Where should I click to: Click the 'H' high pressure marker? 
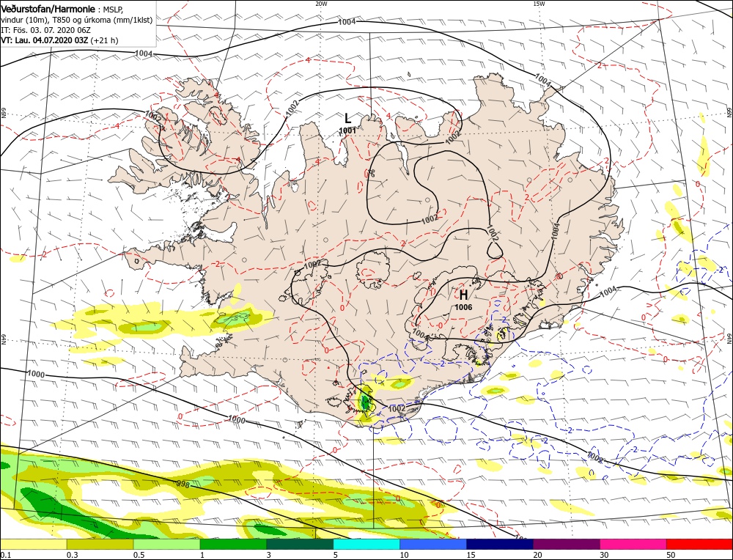pyautogui.click(x=463, y=295)
